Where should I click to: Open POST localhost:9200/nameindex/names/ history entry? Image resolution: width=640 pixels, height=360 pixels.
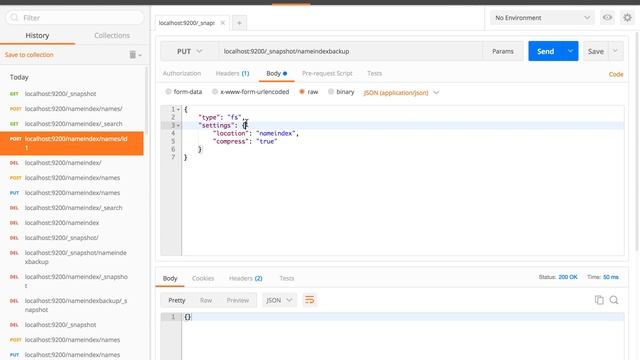[72, 109]
